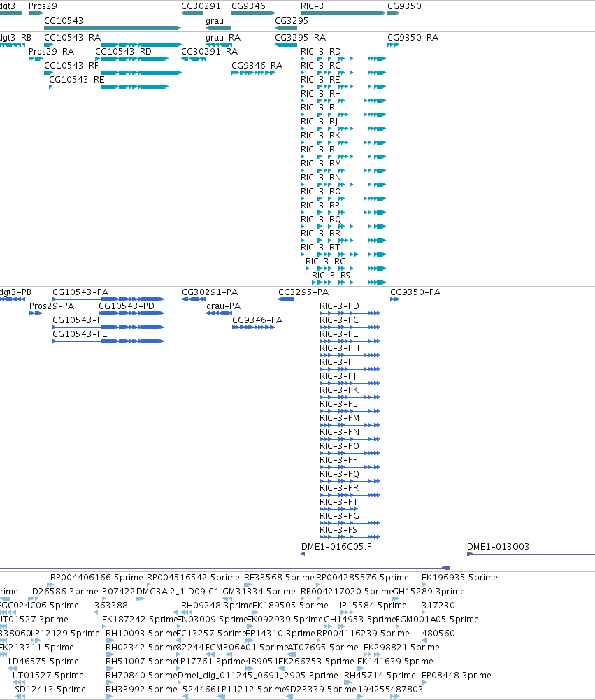The width and height of the screenshot is (595, 700).
Task: Click protein CG10543-PD
Action: 127,306
